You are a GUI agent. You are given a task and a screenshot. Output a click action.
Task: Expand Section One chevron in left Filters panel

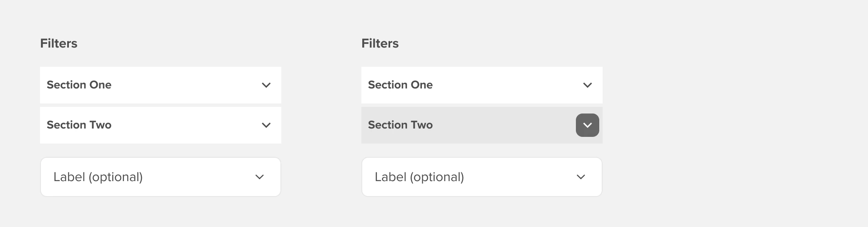pyautogui.click(x=266, y=85)
